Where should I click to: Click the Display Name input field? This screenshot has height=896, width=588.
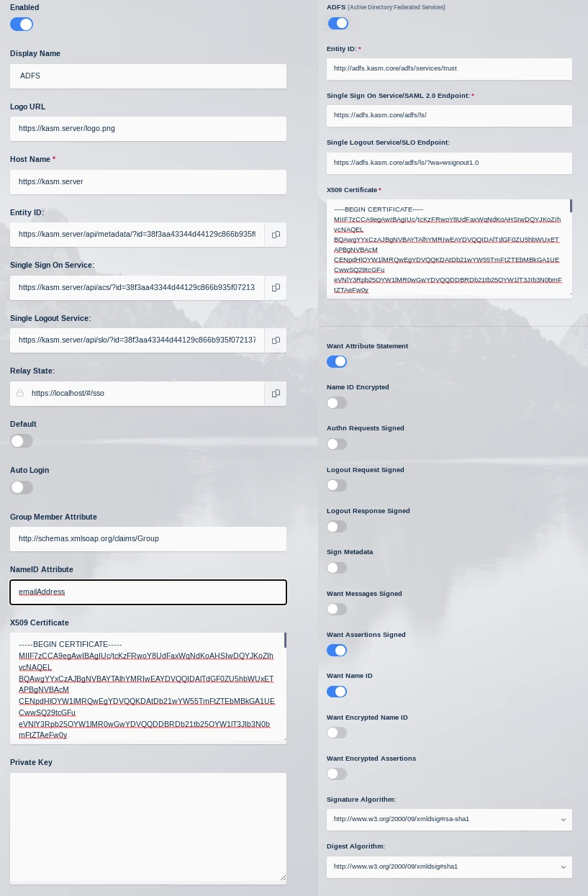[x=148, y=76]
